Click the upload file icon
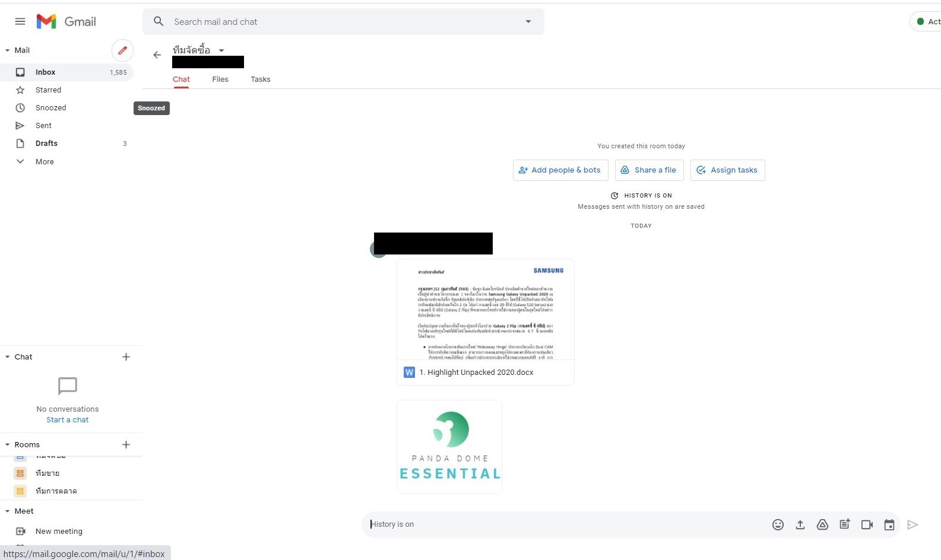This screenshot has width=941, height=560. [x=800, y=524]
